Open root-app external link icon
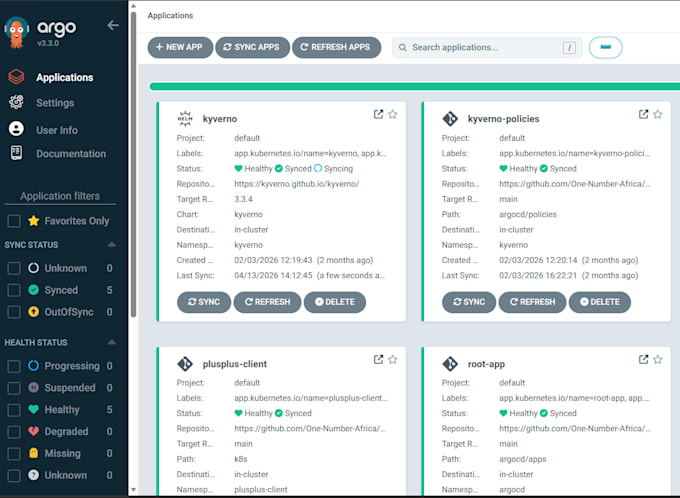 click(x=643, y=359)
